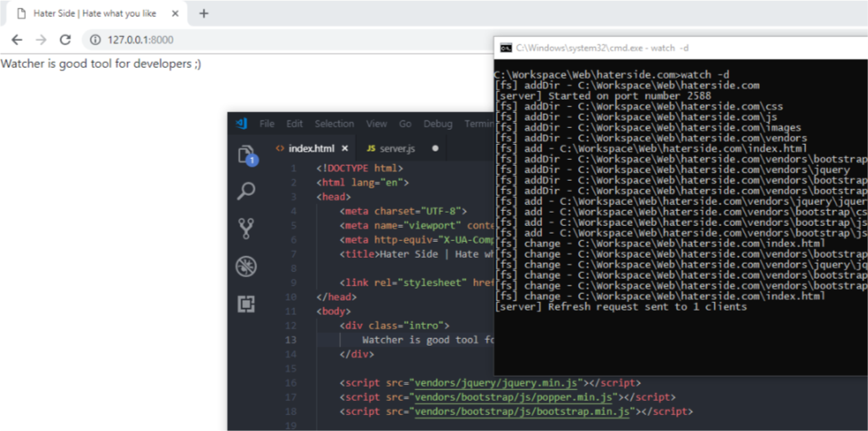The width and height of the screenshot is (868, 431).
Task: Click the page icon on Hater Side tab
Action: click(x=22, y=13)
